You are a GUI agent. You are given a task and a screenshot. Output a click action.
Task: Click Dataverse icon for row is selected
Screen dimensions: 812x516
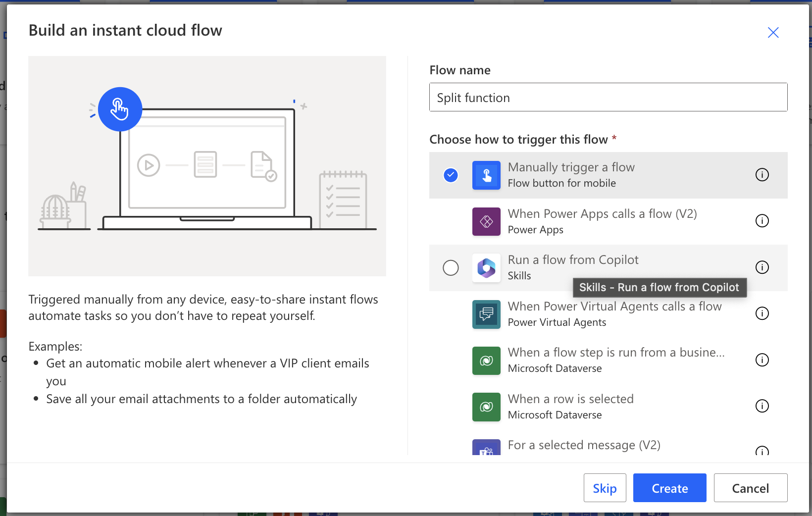(x=486, y=407)
